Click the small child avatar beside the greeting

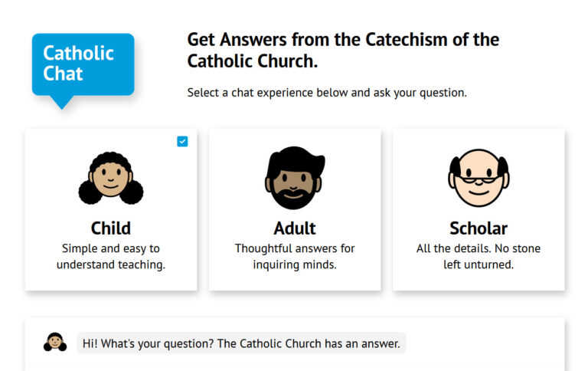[x=55, y=343]
